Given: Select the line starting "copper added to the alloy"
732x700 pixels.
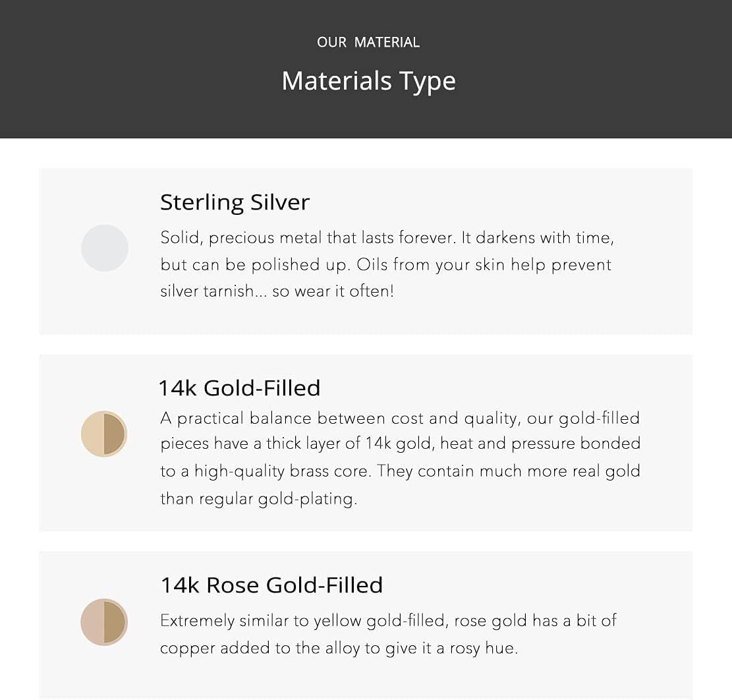Looking at the screenshot, I should click(339, 647).
